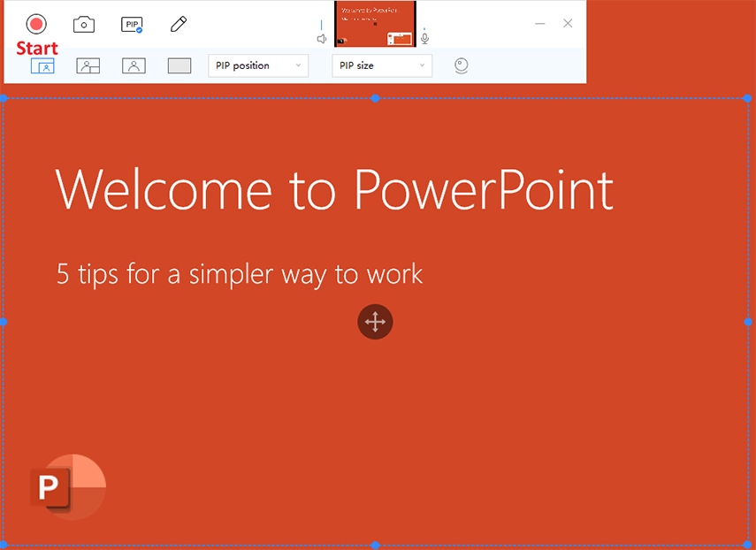Click the PowerPoint logo on slide

tap(68, 487)
